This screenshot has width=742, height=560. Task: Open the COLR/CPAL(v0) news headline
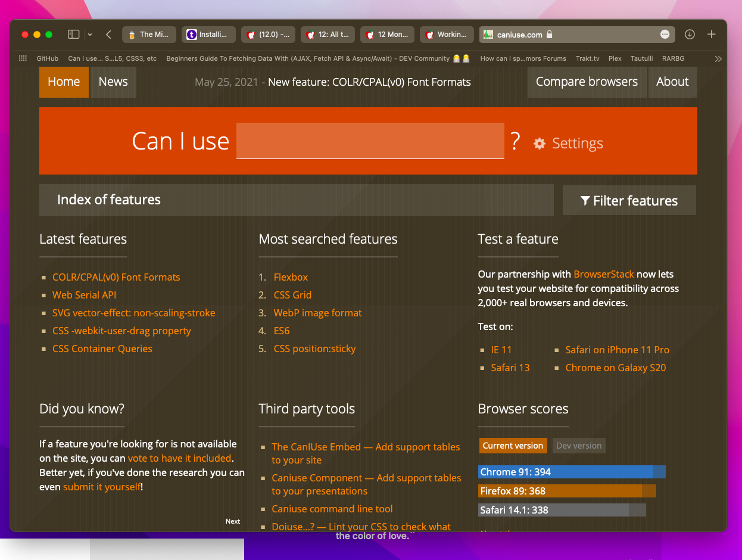coord(369,82)
